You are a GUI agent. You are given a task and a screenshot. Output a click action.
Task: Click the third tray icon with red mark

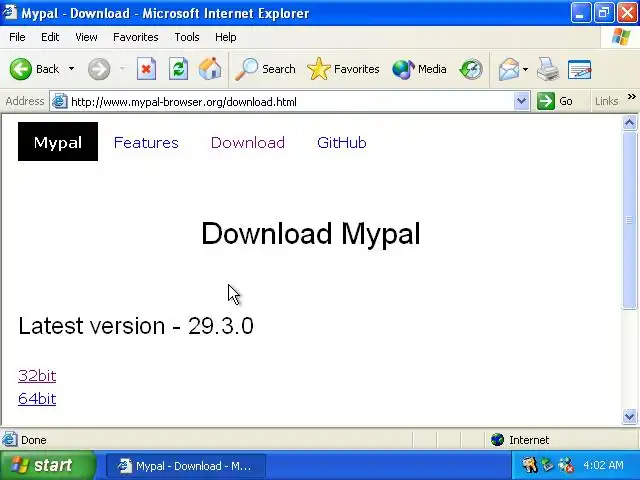566,465
